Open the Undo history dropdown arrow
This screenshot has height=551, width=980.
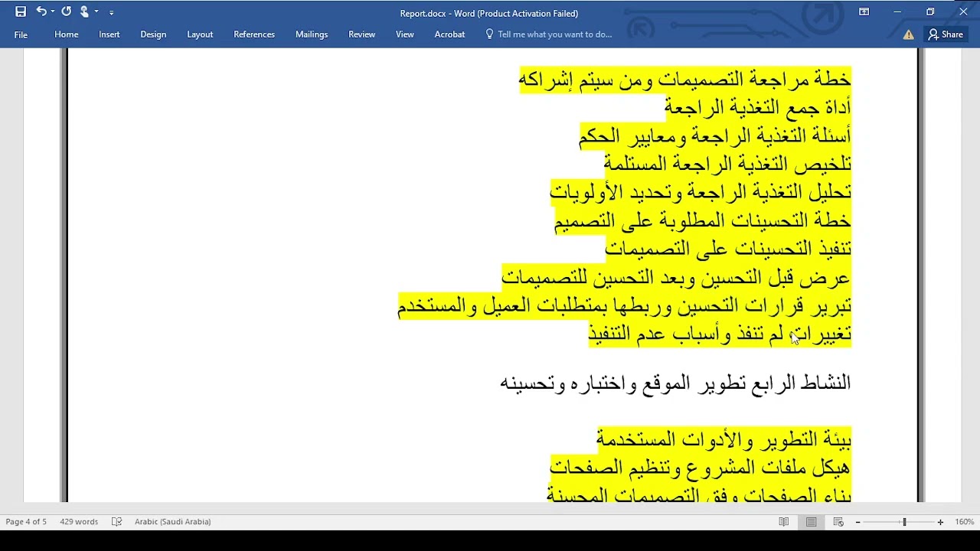click(x=53, y=12)
